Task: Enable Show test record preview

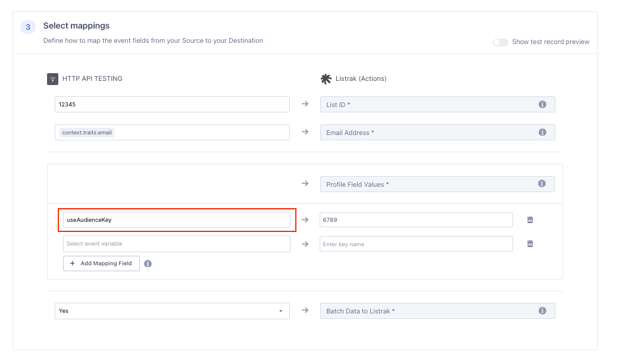Action: click(x=500, y=42)
